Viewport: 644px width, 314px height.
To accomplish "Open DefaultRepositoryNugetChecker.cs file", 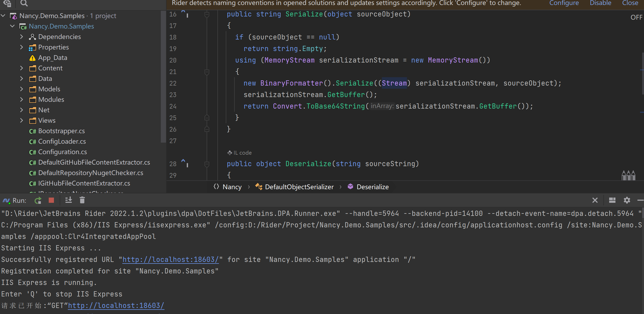I will pos(91,173).
